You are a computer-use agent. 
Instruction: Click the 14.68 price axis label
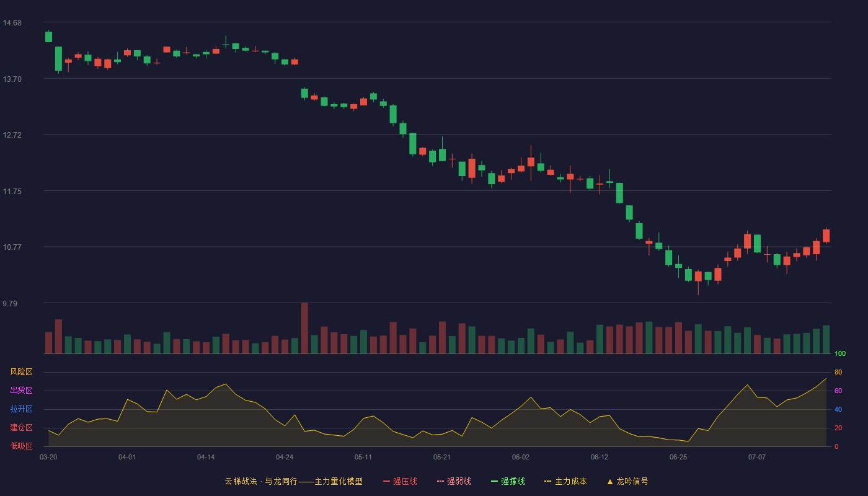pos(12,23)
